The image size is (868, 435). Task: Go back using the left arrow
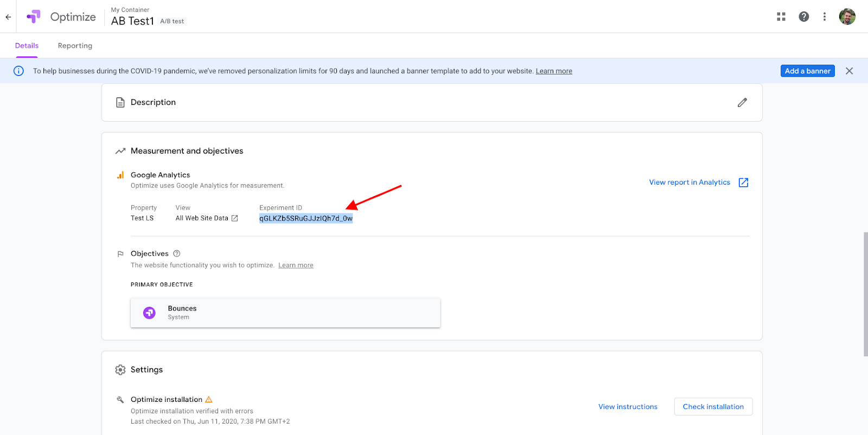coord(8,17)
